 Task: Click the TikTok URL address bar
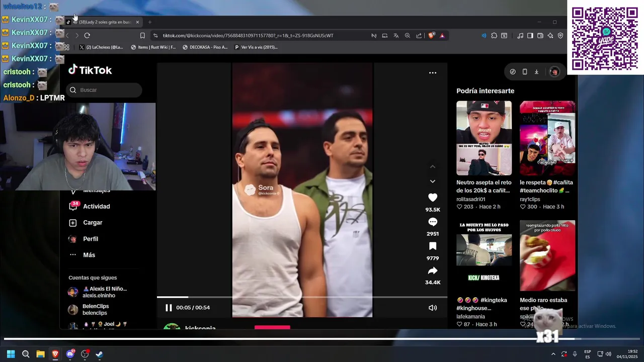(x=248, y=36)
